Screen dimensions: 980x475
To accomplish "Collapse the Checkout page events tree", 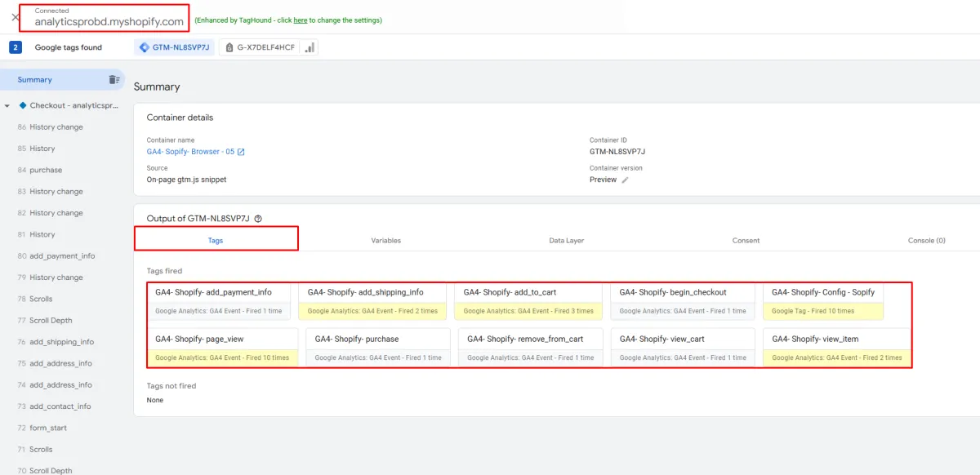I will tap(7, 106).
